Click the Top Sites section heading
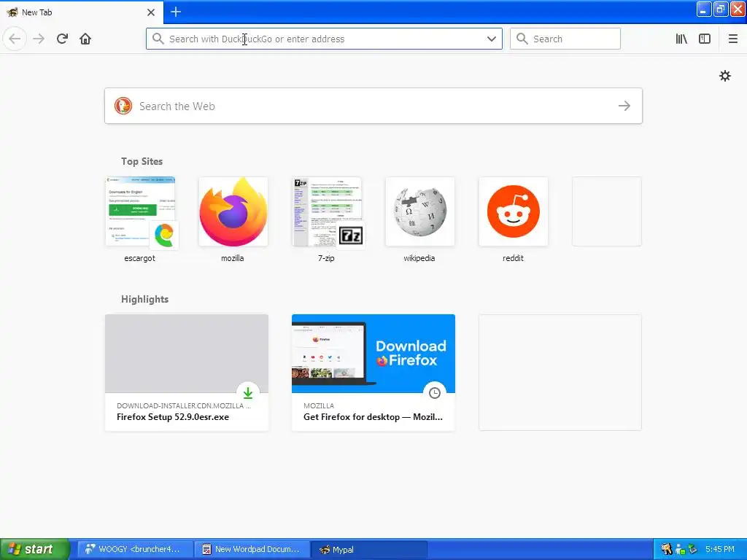The width and height of the screenshot is (747, 560). coord(142,161)
